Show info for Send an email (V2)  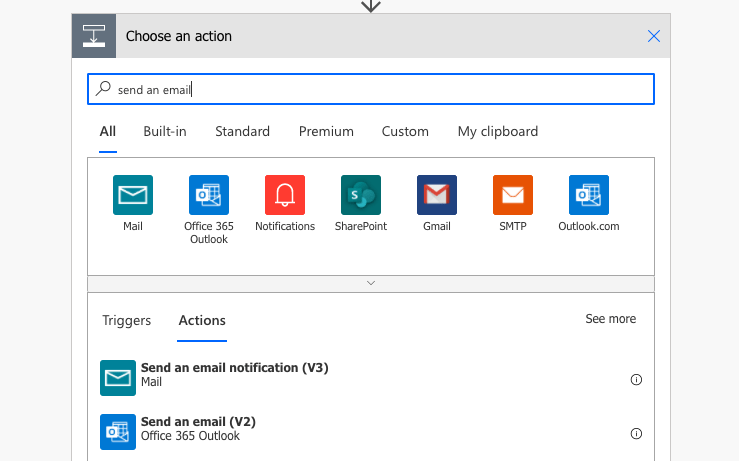(636, 434)
